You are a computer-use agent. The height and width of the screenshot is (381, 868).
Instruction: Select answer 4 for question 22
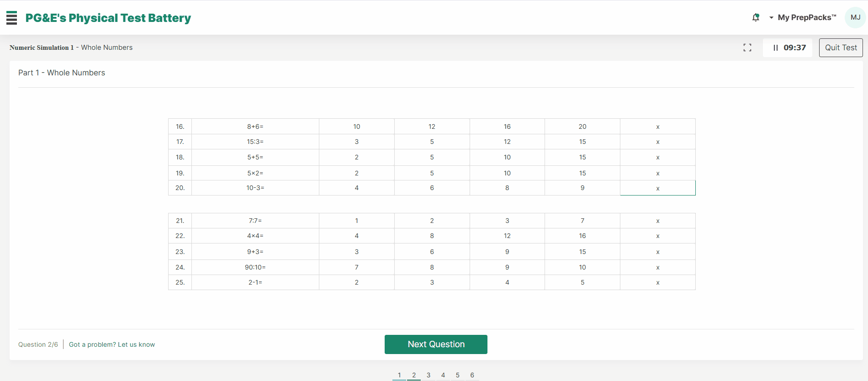[x=357, y=236]
